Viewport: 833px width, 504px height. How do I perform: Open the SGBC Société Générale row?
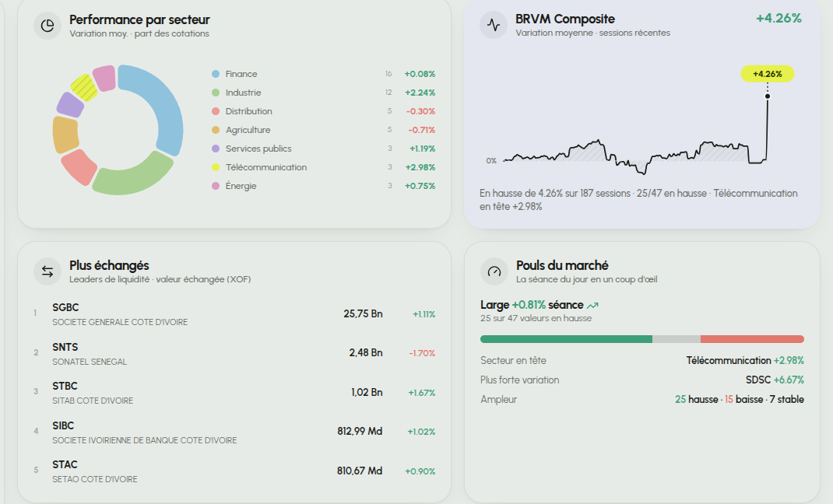[234, 314]
